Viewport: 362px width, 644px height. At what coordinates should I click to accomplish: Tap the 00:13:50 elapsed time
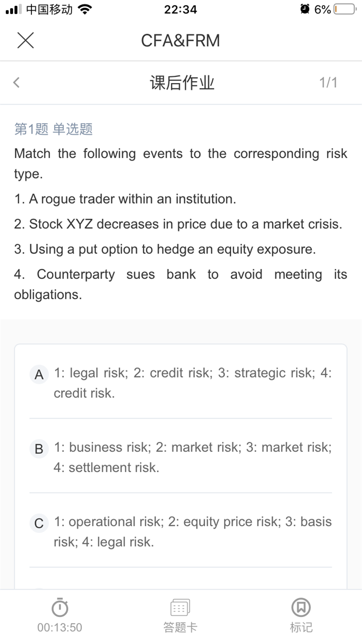(60, 627)
